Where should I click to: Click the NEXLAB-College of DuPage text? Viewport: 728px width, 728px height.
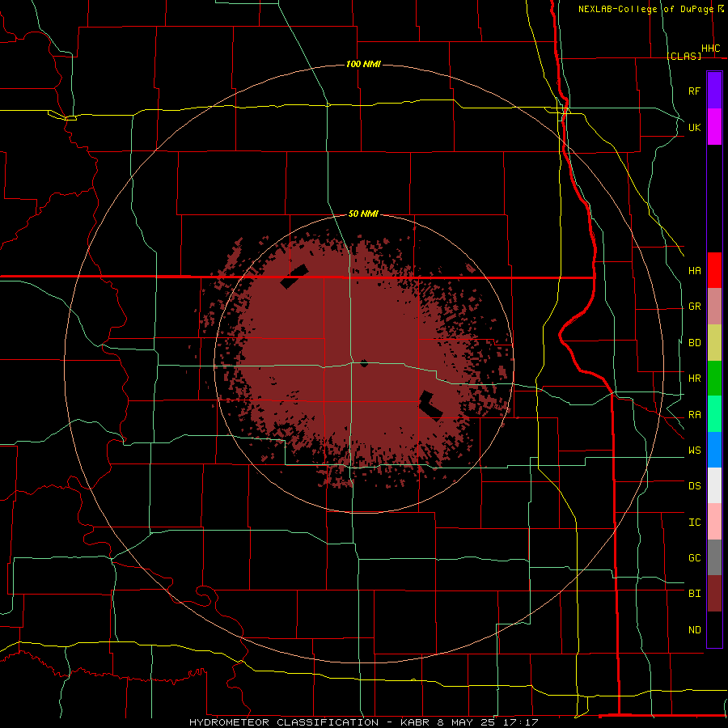point(645,9)
